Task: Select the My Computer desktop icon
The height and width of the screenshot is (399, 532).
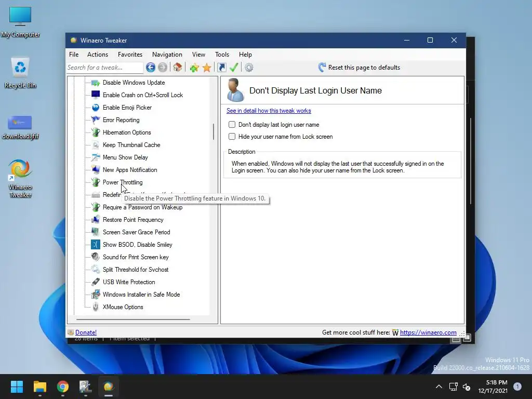Action: pos(20,22)
